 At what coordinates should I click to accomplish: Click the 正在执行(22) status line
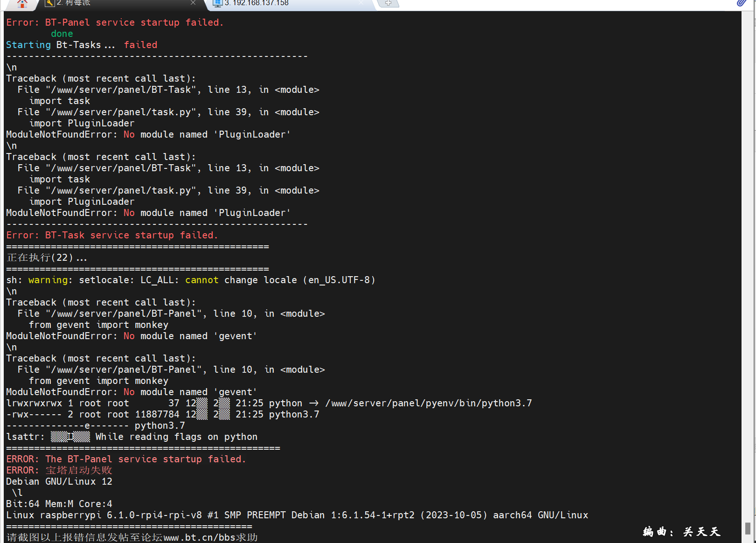pos(47,258)
